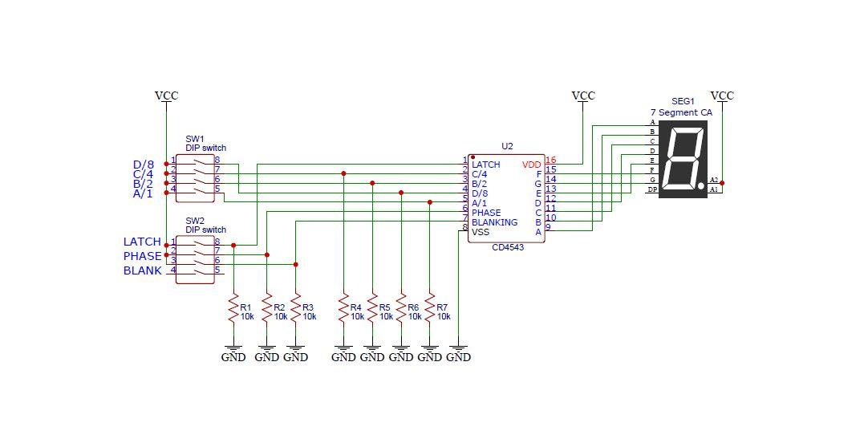Viewport: 868px width, 435px height.
Task: Click the junction dot at SW2 pin 8 output
Action: [x=233, y=245]
